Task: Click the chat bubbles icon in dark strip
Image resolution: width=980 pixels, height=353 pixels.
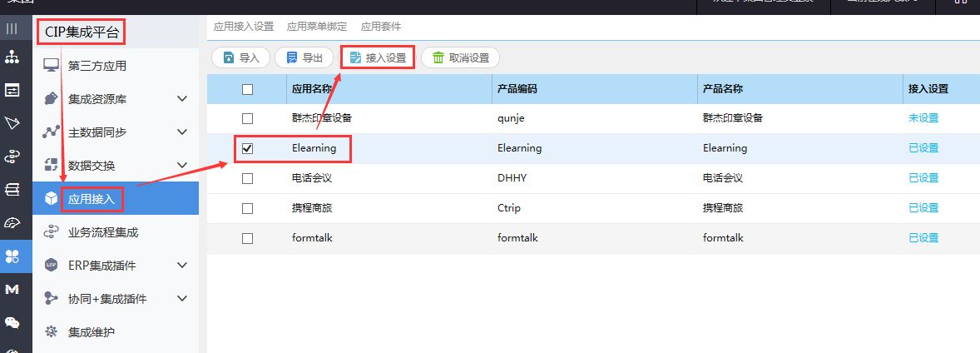Action: tap(12, 322)
